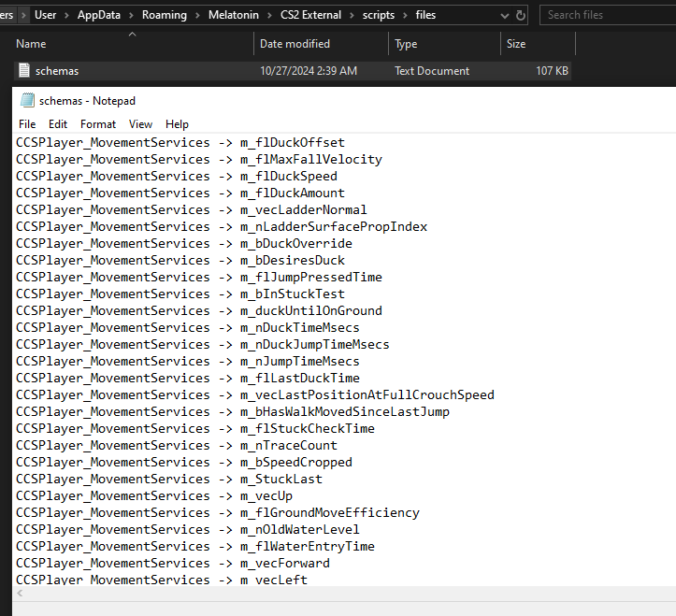Sort files by the Size column
The width and height of the screenshot is (676, 616).
coord(515,44)
